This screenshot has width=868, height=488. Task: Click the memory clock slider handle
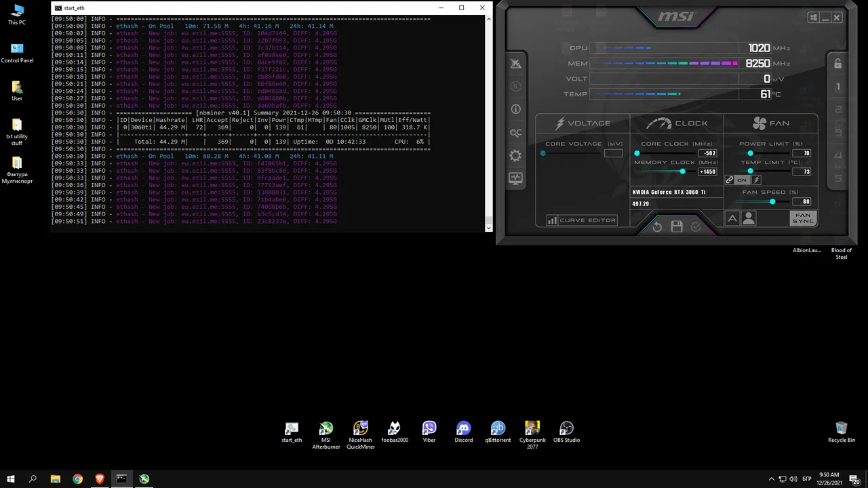(x=683, y=171)
